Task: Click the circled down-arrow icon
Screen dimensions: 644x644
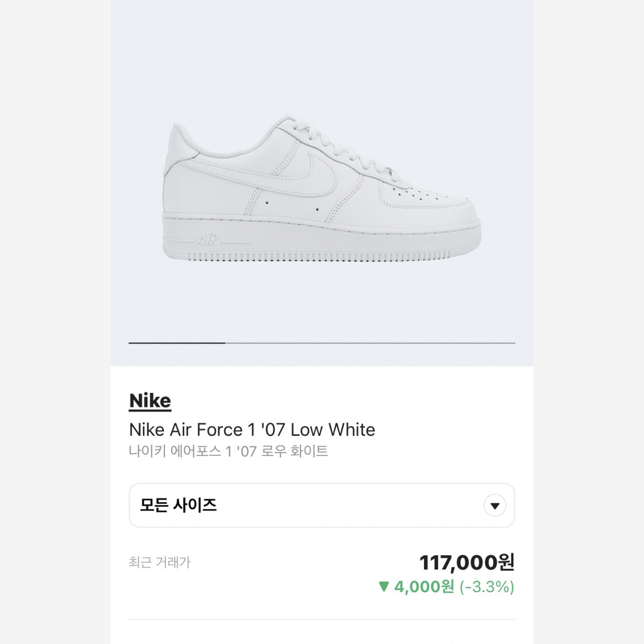Action: 494,506
